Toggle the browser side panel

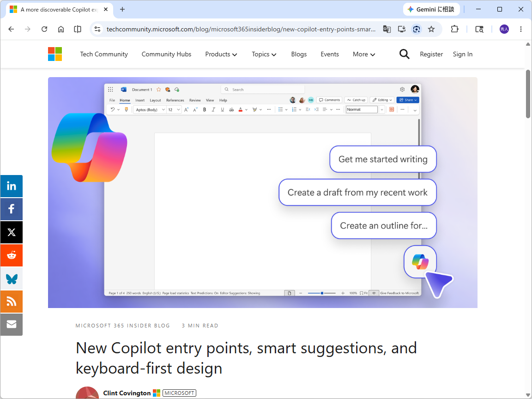click(78, 29)
